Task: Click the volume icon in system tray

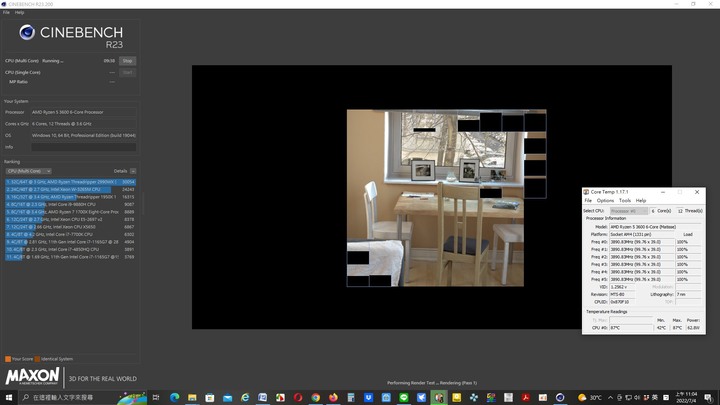Action: point(637,397)
